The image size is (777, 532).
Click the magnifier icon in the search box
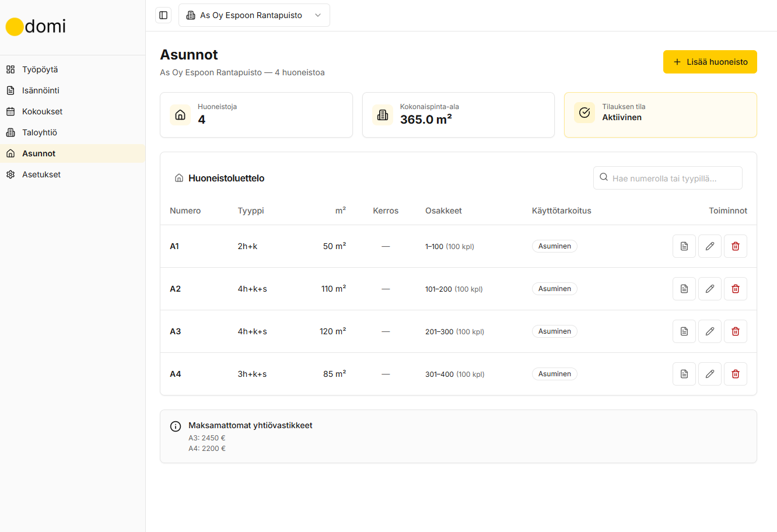coord(604,177)
